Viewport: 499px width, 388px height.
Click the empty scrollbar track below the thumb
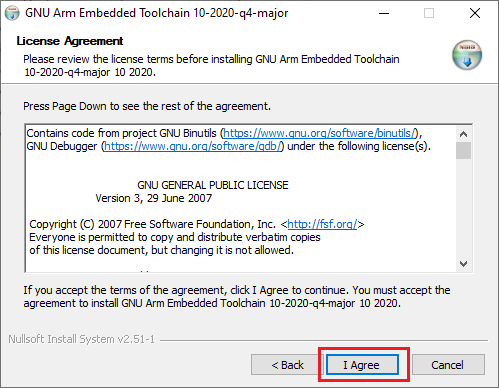(x=463, y=207)
